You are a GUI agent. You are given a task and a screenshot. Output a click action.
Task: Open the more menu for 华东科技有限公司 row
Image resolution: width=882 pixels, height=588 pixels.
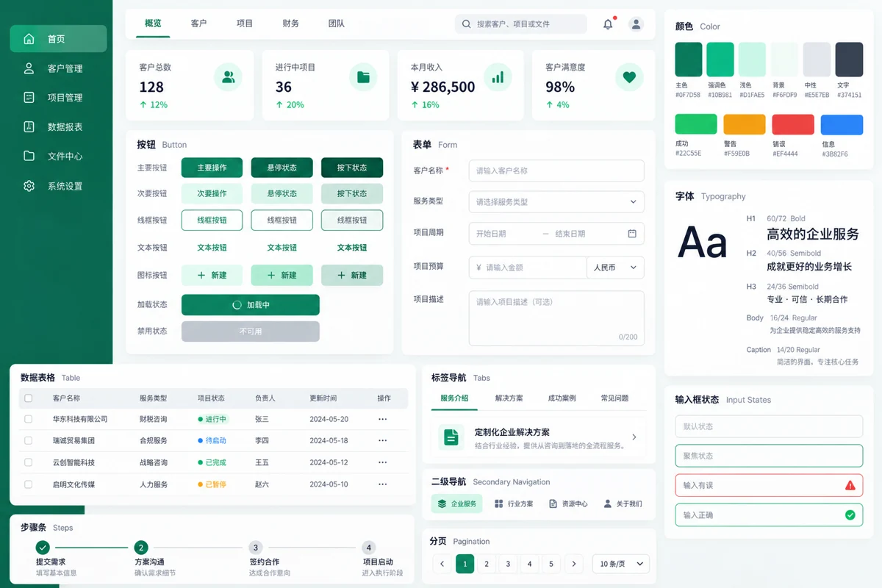click(382, 419)
